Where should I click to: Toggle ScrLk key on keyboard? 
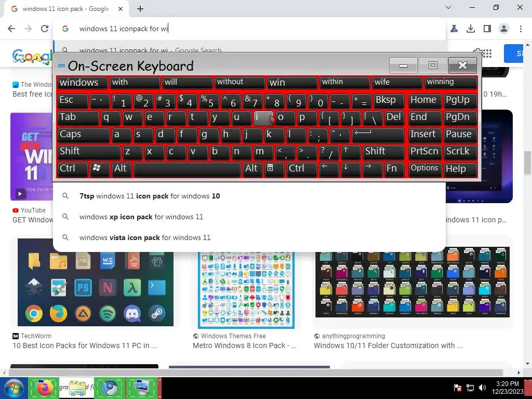pos(460,152)
